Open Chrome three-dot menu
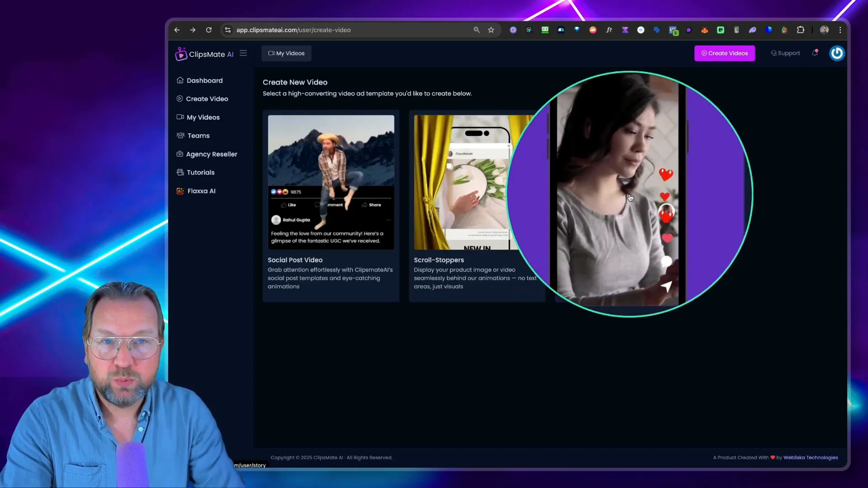Screen dimensions: 868x488 (840, 30)
